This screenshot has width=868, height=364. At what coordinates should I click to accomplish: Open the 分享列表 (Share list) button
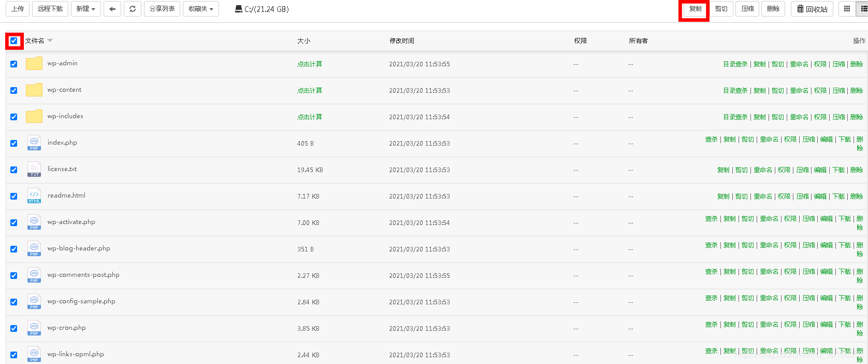[x=162, y=9]
